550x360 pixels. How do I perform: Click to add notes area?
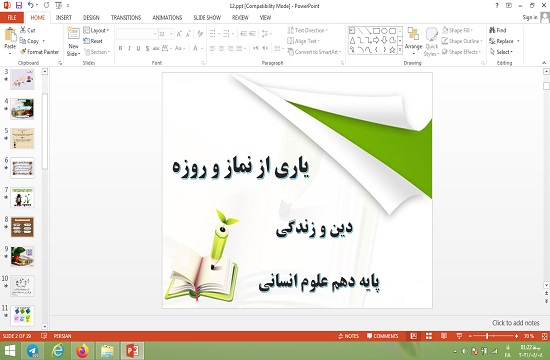point(515,323)
